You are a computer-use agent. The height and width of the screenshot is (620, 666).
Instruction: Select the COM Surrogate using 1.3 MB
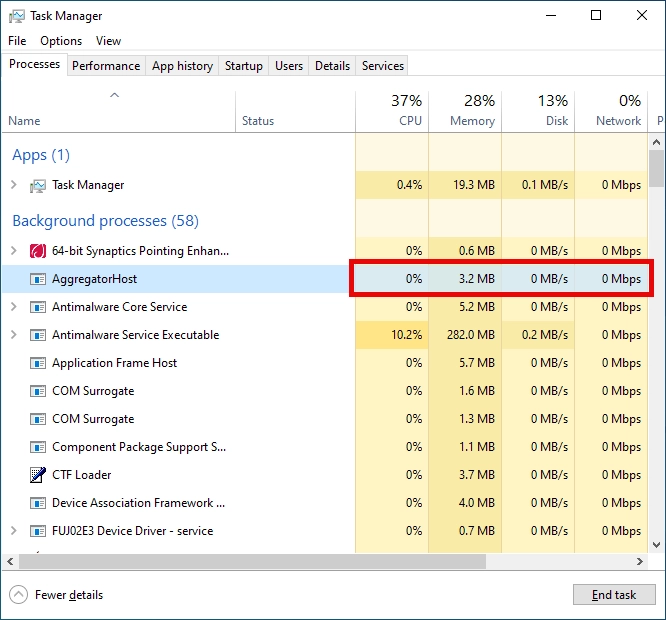(x=93, y=419)
